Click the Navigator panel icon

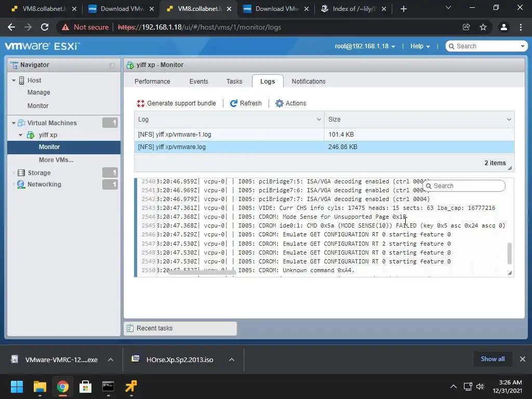pos(14,64)
